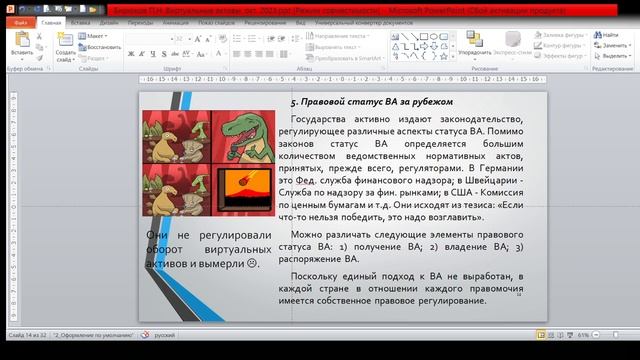
Task: Click the Clear formatting icon
Action: click(222, 39)
